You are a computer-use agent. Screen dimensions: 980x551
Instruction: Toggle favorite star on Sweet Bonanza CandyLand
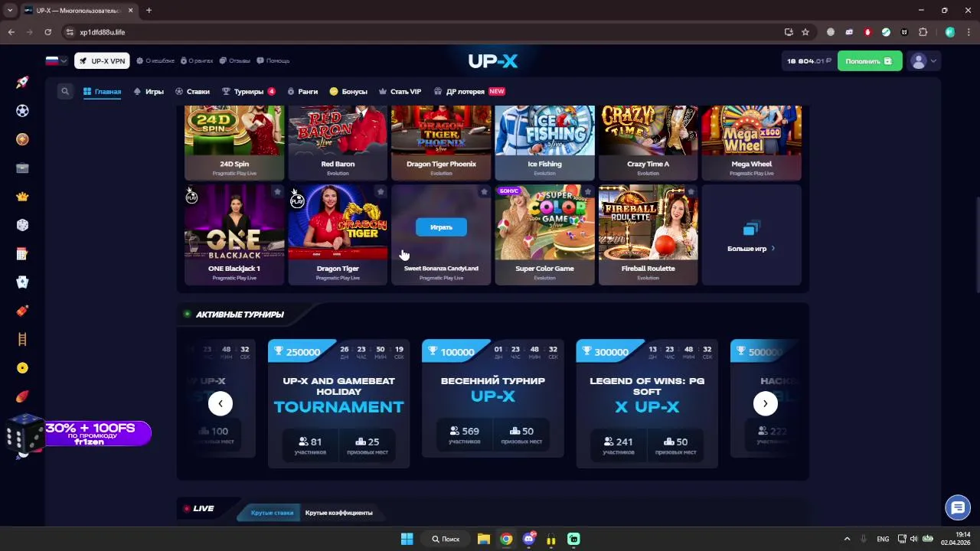tap(484, 191)
